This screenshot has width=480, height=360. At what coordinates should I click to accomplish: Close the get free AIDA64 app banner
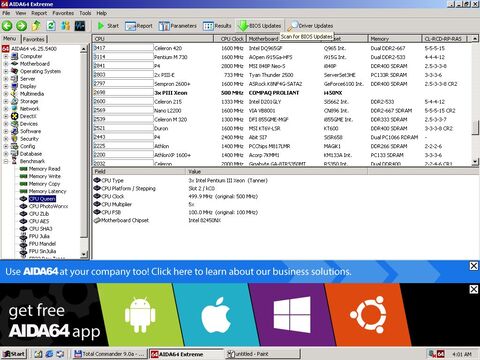474,289
